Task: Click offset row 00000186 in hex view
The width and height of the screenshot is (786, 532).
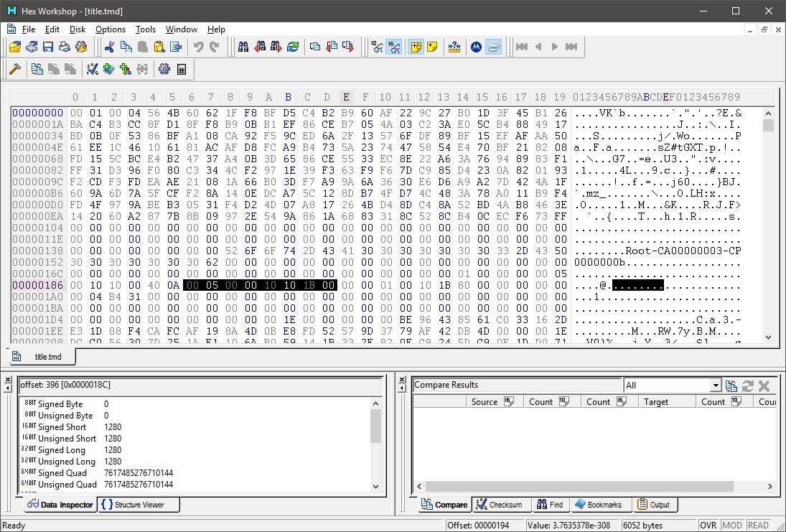Action: point(37,285)
